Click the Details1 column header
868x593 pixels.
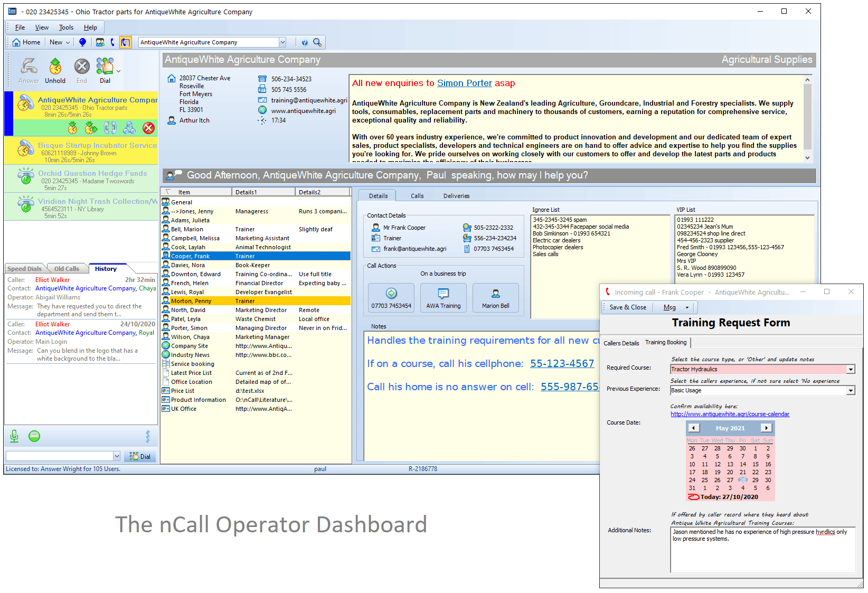pyautogui.click(x=263, y=192)
